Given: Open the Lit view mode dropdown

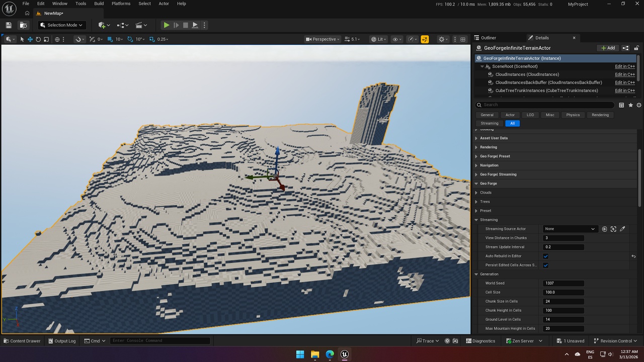Looking at the screenshot, I should point(379,39).
